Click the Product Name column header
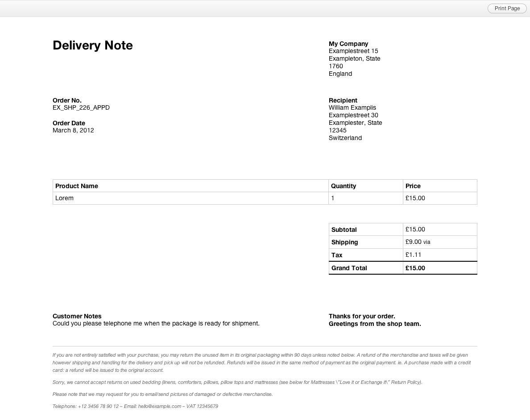Viewport: 530px width, 420px height. click(x=77, y=186)
